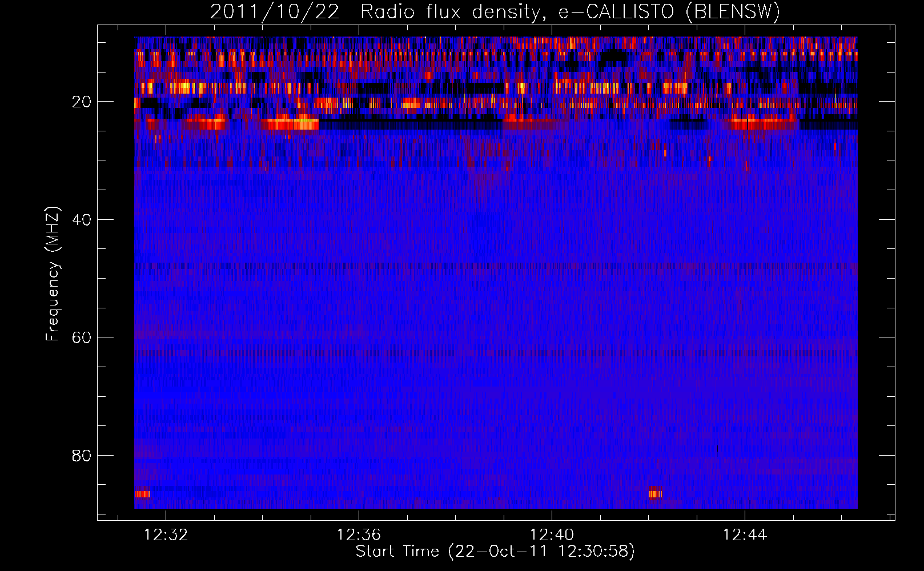Screen dimensions: 924x571
Task: Click the 40 frequency tick label
Action: coord(82,220)
